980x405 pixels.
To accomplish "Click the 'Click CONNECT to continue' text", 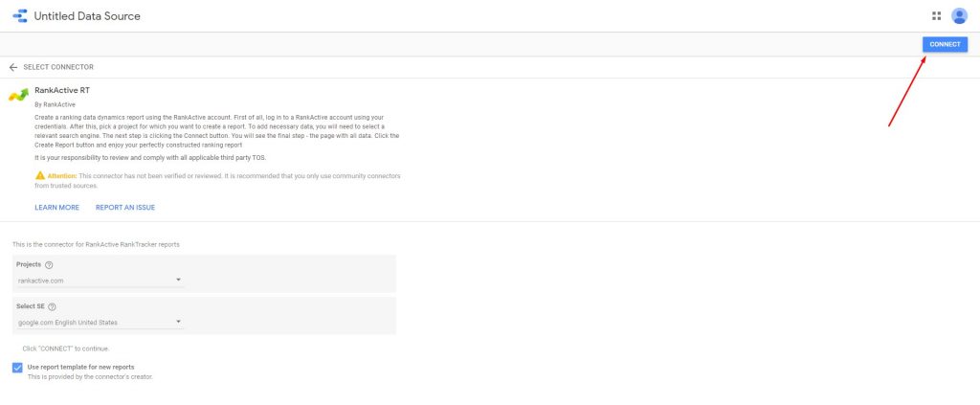I will 66,349.
